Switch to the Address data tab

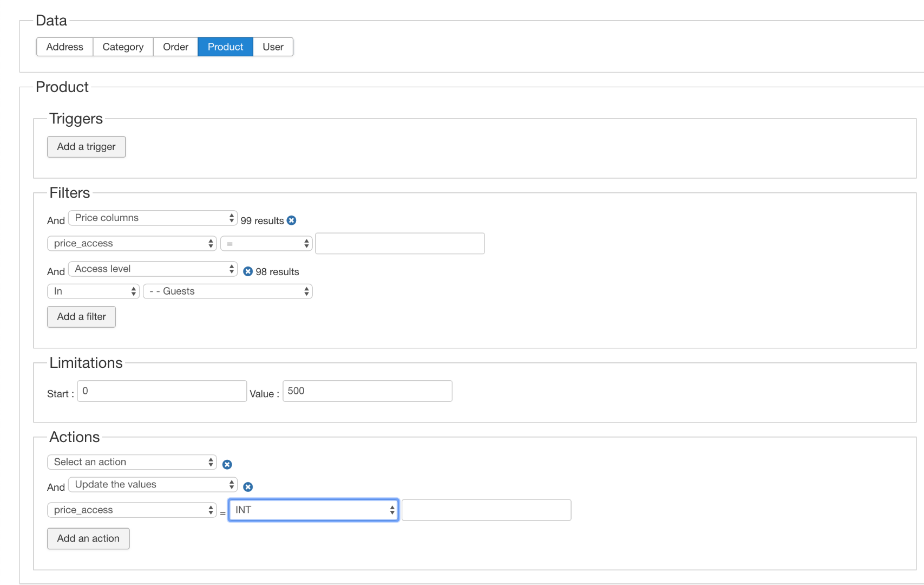click(x=64, y=47)
